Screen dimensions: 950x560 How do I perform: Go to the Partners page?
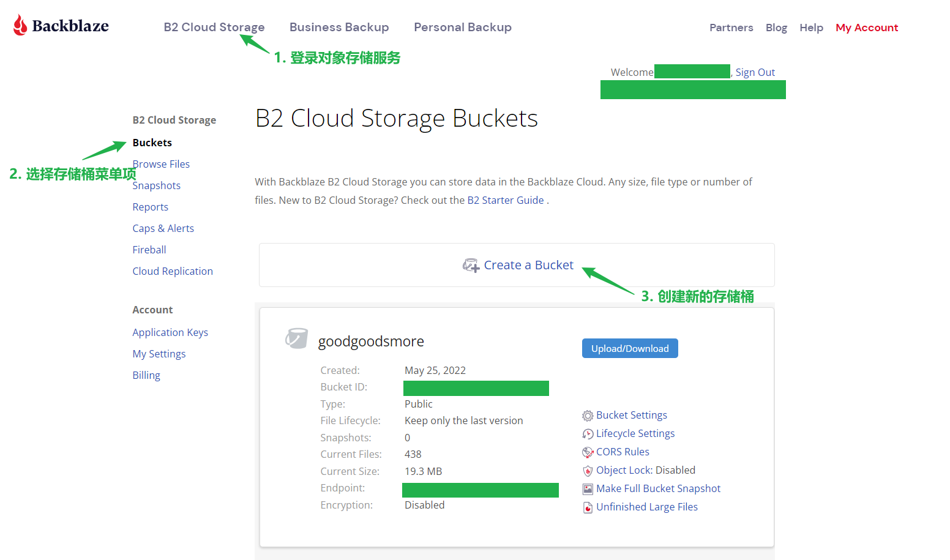[x=731, y=28]
